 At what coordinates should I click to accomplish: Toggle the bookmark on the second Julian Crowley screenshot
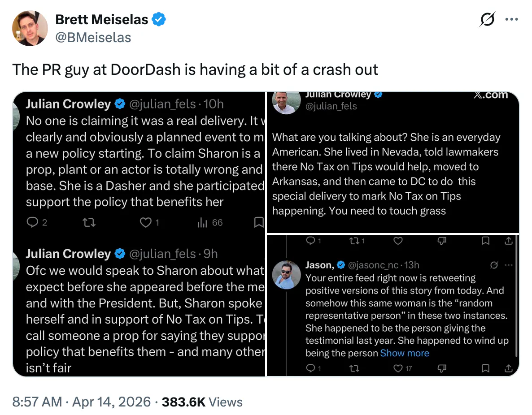(x=485, y=241)
